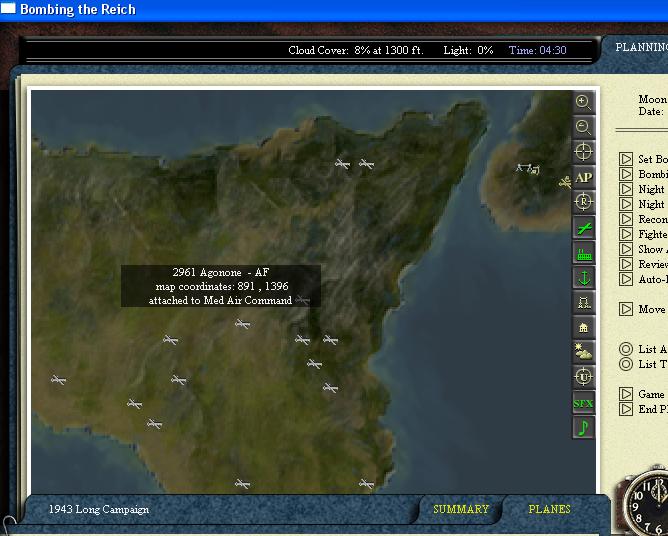This screenshot has width=668, height=536.
Task: Click the arrow button beside Recon
Action: coord(626,219)
